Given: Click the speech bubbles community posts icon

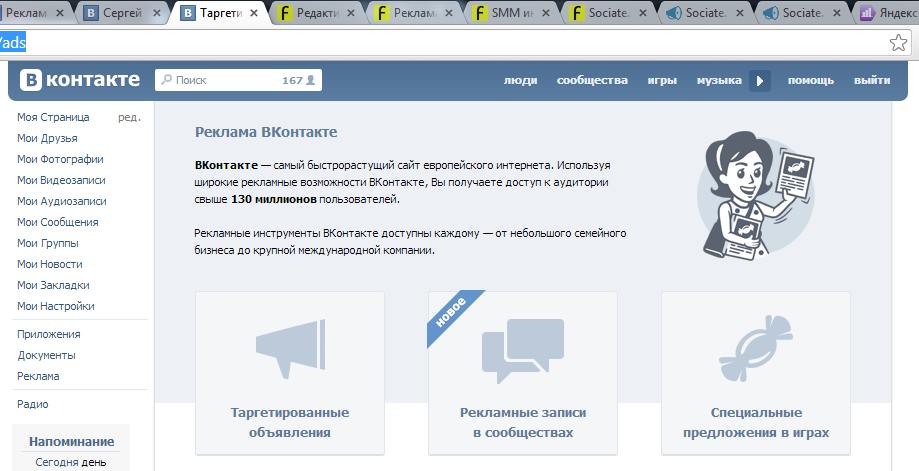Looking at the screenshot, I should (523, 351).
